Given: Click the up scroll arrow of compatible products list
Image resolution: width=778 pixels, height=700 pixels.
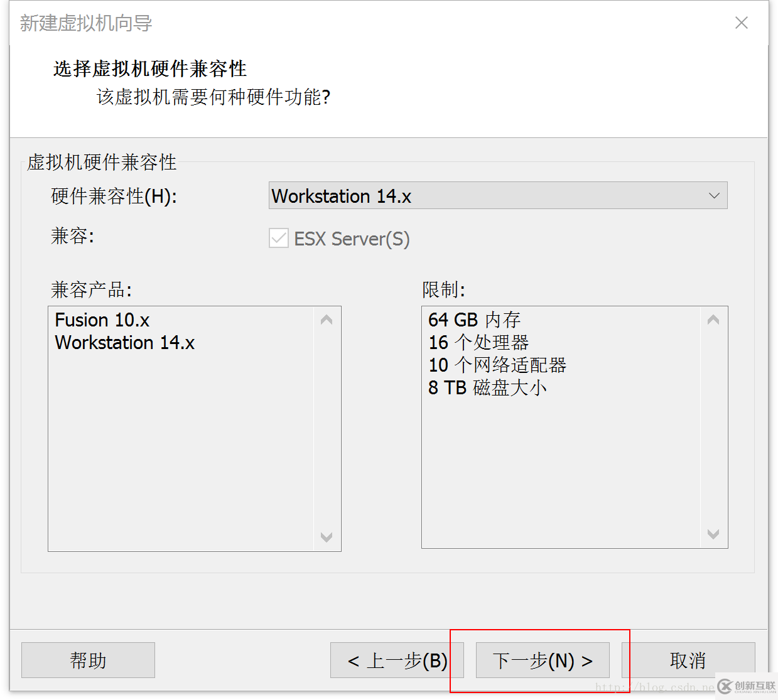Looking at the screenshot, I should point(327,320).
